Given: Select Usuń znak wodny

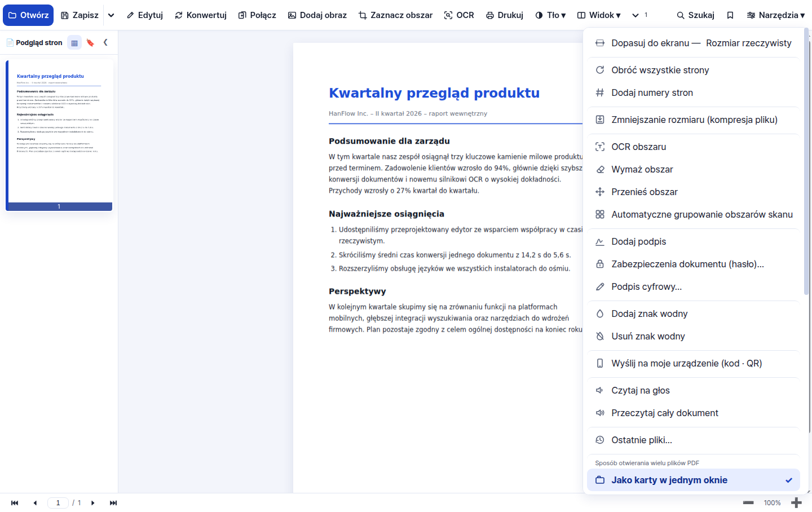Looking at the screenshot, I should click(694, 336).
